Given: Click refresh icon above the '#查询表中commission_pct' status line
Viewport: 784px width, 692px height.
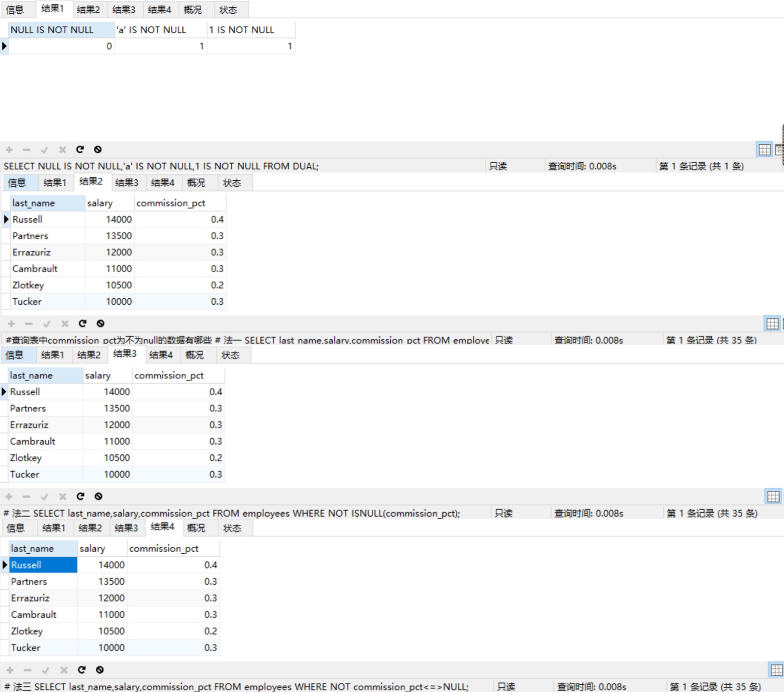Looking at the screenshot, I should click(x=83, y=324).
